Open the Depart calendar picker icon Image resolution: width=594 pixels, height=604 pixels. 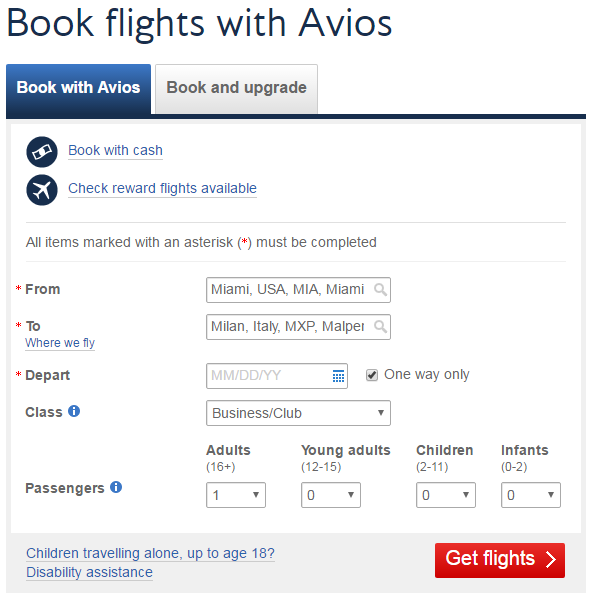[338, 376]
